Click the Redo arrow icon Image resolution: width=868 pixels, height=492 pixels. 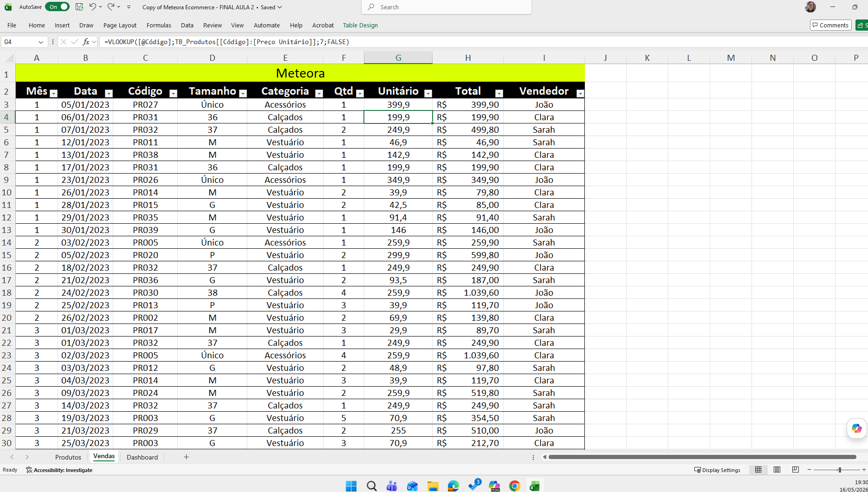click(110, 7)
